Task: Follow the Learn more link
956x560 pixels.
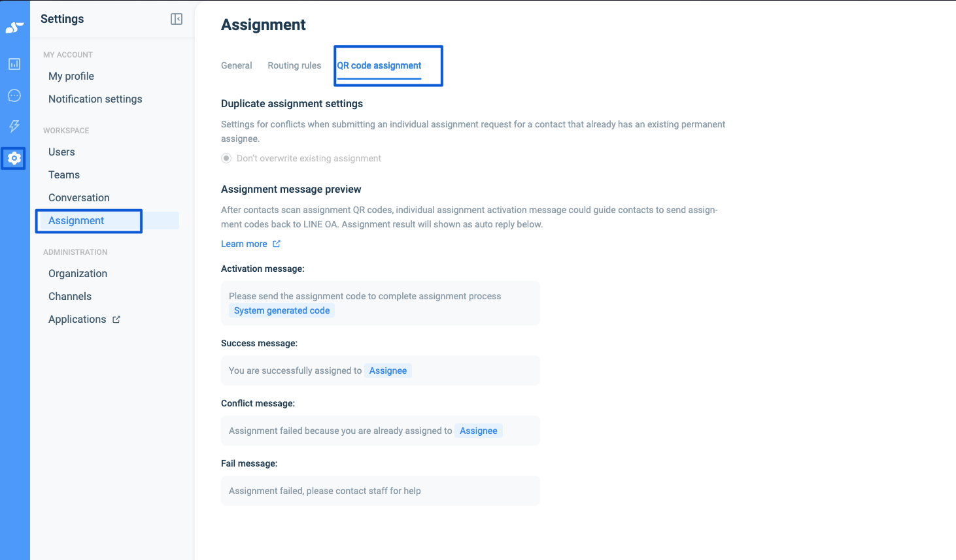Action: point(244,244)
